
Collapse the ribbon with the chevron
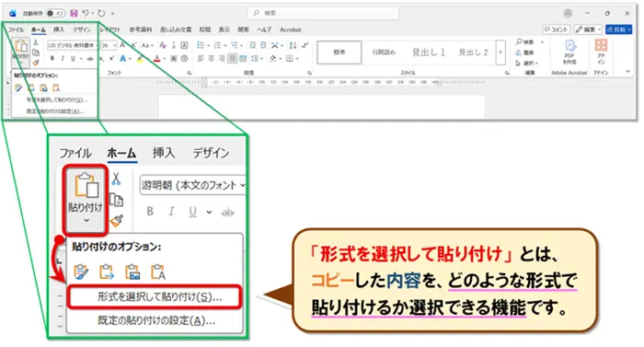[627, 71]
